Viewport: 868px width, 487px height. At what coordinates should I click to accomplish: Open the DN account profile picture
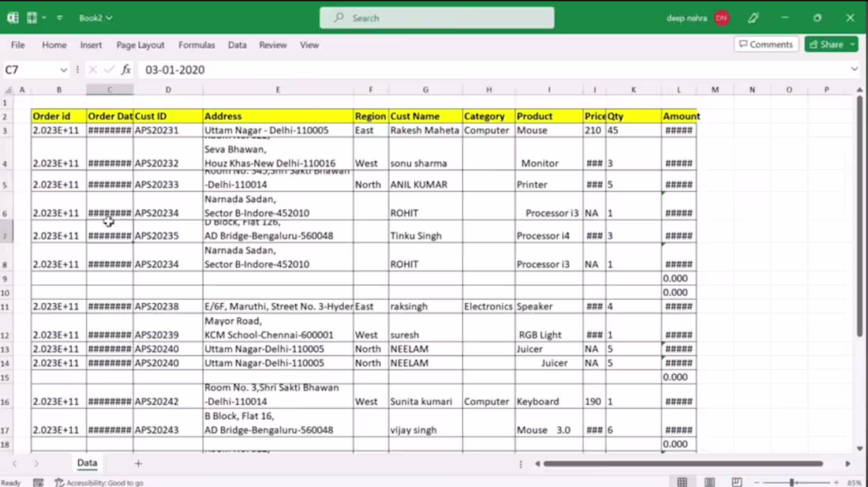click(x=721, y=17)
